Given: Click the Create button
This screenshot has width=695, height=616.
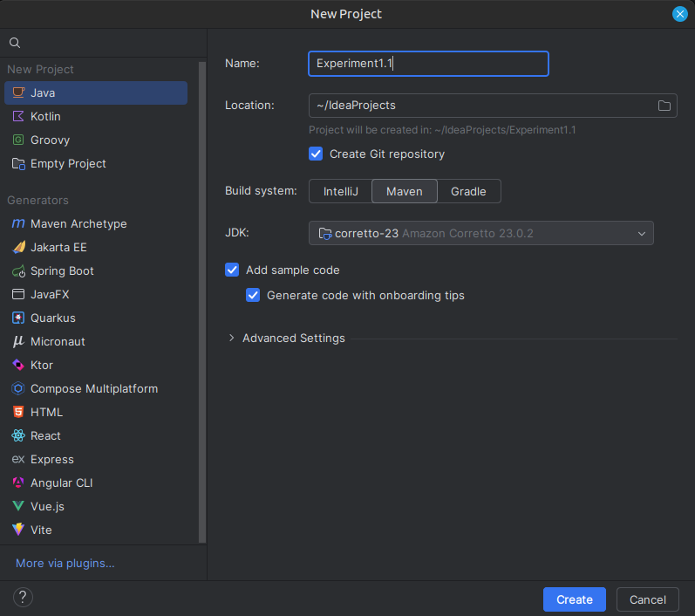Looking at the screenshot, I should 574,599.
